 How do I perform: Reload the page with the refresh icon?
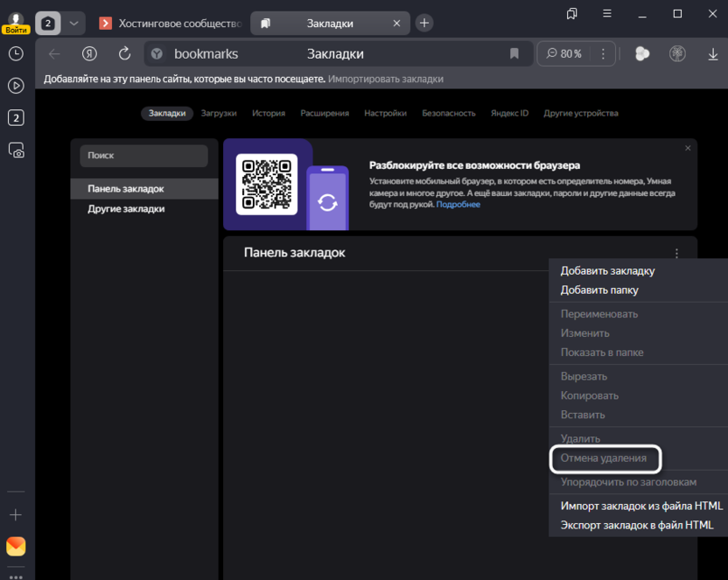(124, 54)
